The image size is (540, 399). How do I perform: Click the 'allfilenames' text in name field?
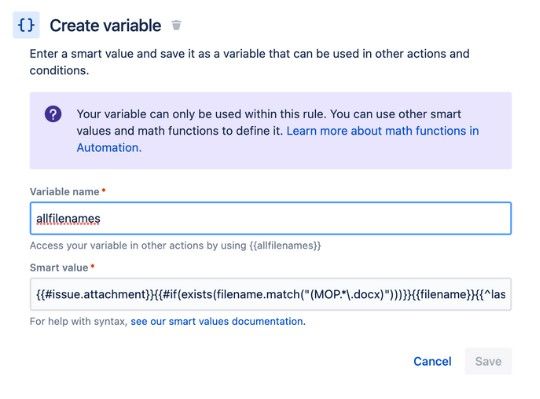tap(68, 219)
